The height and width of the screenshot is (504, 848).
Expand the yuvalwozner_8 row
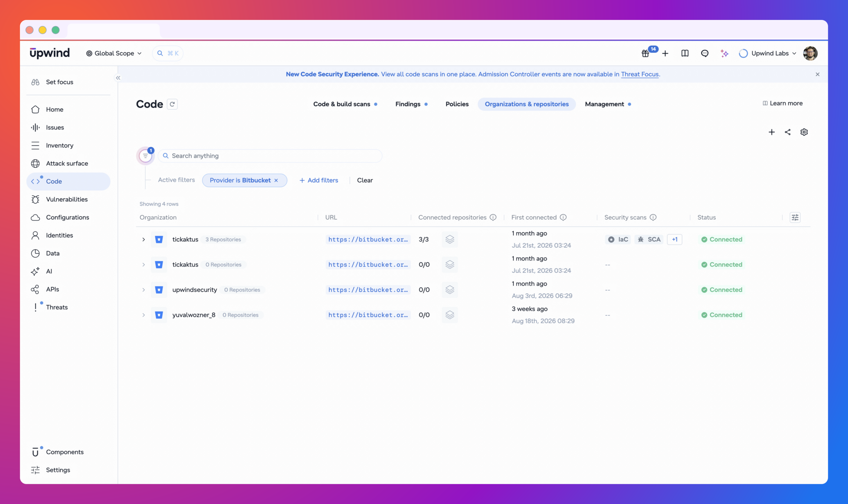point(143,315)
